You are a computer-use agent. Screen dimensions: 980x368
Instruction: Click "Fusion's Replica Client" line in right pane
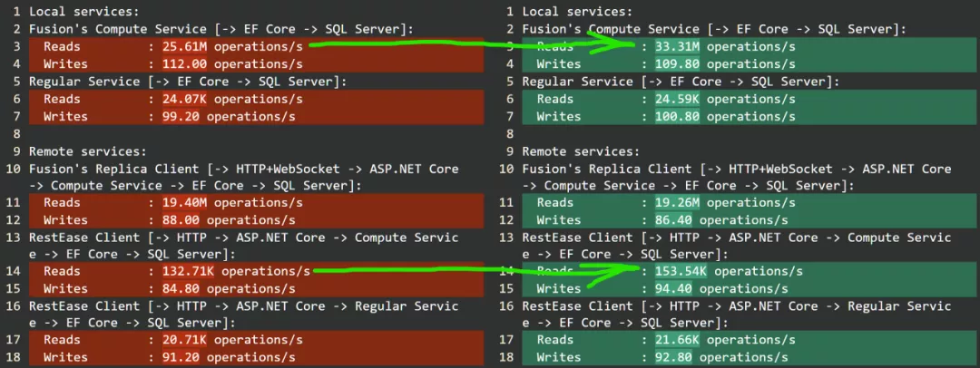pos(737,178)
